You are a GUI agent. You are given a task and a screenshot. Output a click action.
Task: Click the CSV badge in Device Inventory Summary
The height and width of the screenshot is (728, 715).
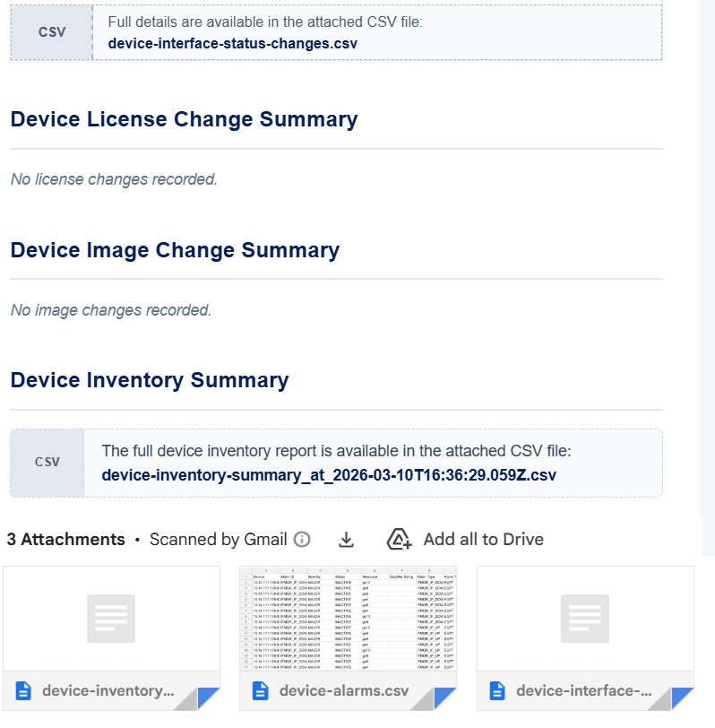coord(47,463)
